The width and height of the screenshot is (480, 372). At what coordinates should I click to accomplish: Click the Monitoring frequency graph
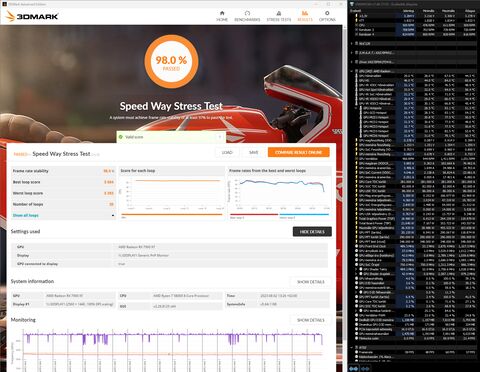[172, 350]
